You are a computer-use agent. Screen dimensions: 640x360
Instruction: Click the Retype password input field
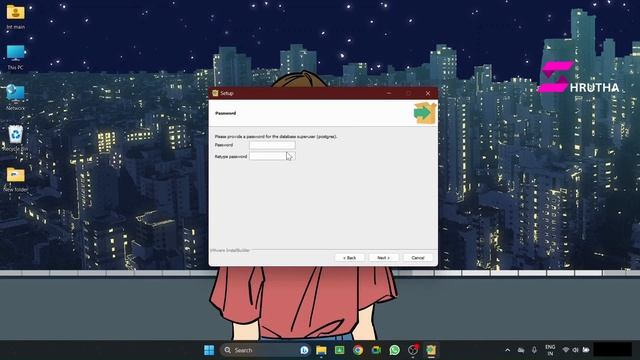coord(272,156)
